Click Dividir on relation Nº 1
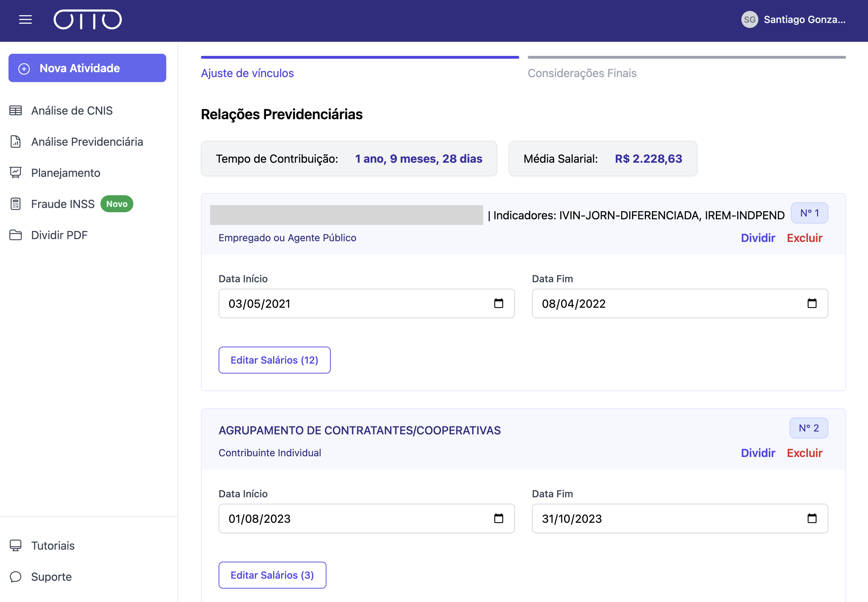Screen dimensions: 868x602 click(x=758, y=238)
